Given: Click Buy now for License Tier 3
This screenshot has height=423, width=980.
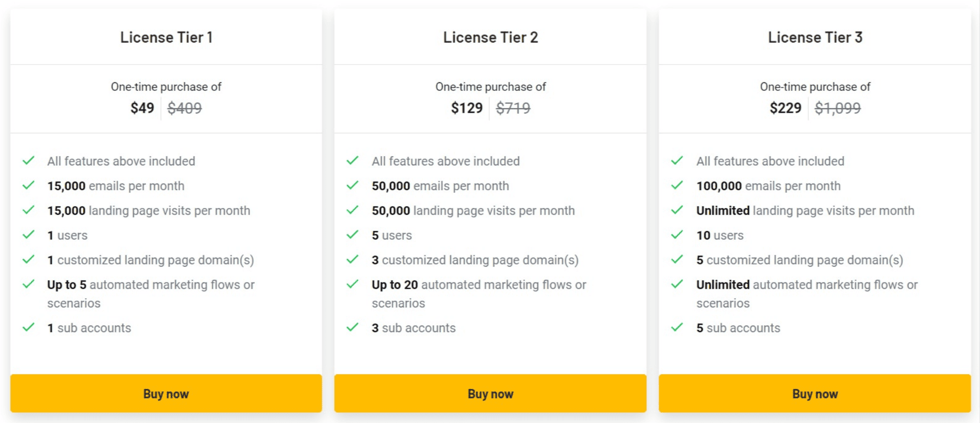Looking at the screenshot, I should click(x=815, y=393).
